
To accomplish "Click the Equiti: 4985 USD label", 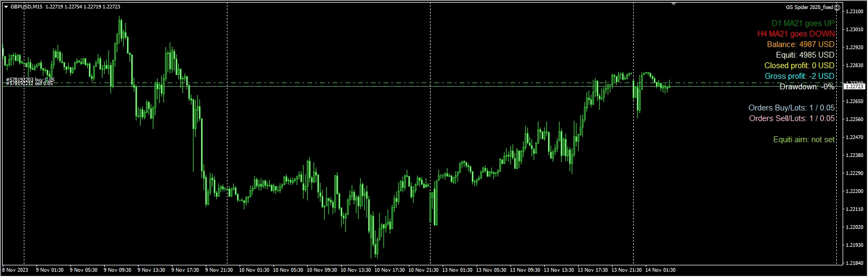I will click(x=805, y=55).
